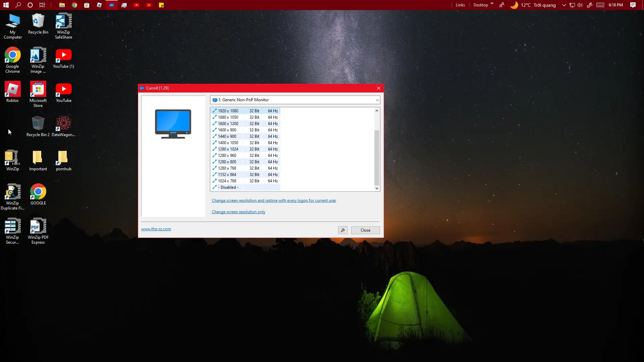Viewport: 644px width, 362px height.
Task: Click the Close button in Carroll
Action: pos(365,230)
